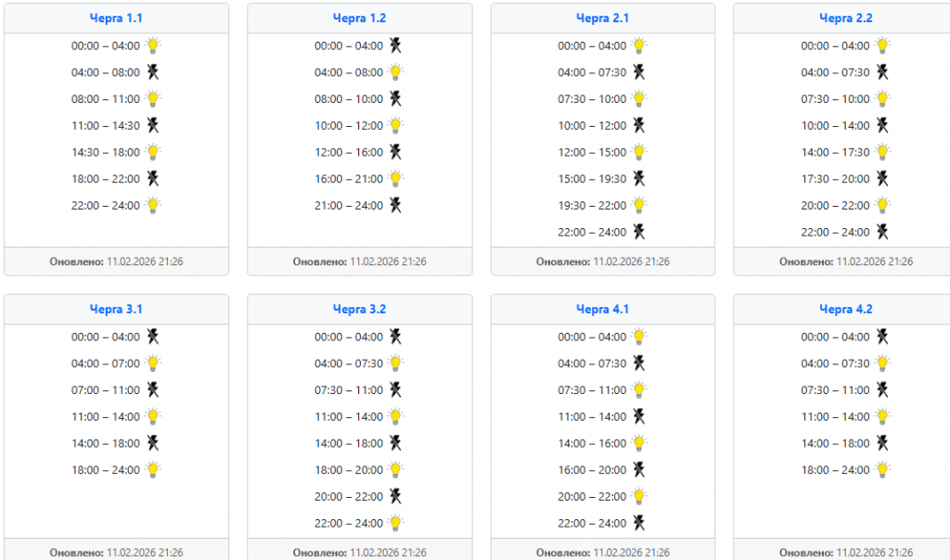
Task: Click the lightbulb icon for Черга 4.2 18:00 – 24:00
Action: [x=882, y=470]
